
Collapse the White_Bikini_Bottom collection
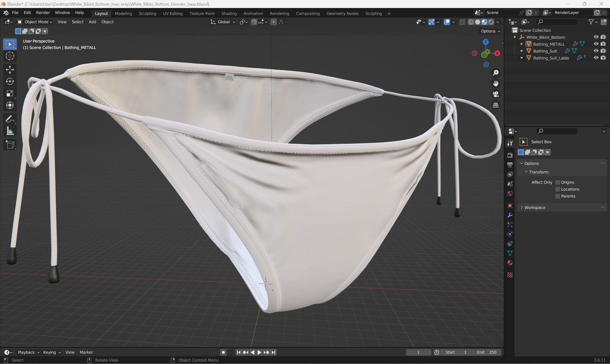click(515, 37)
